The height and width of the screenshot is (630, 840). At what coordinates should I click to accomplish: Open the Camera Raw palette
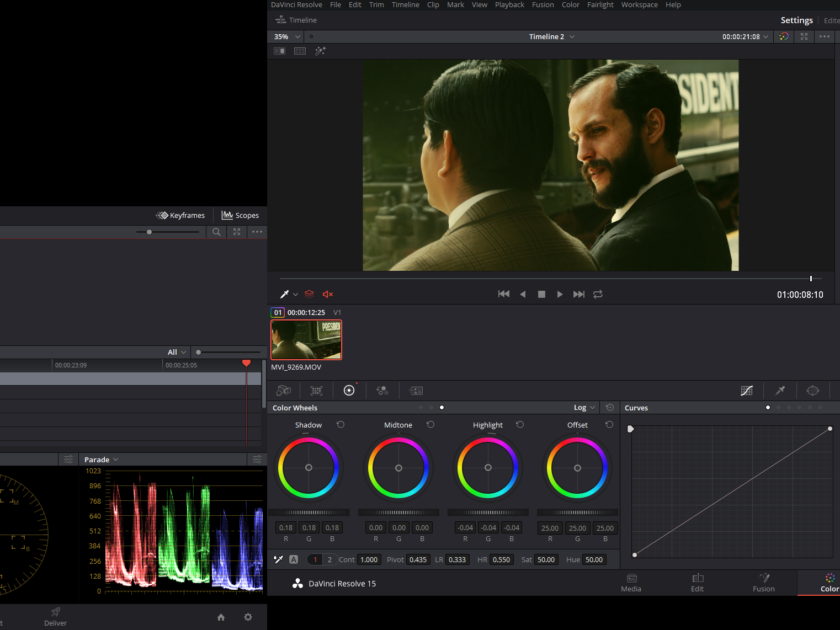[283, 391]
